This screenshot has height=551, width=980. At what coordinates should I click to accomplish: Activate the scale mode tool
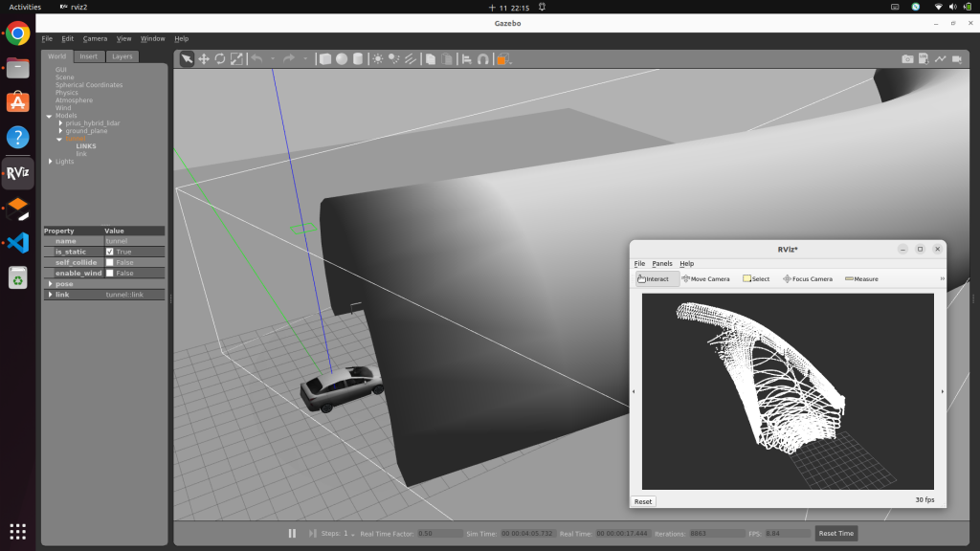pos(236,58)
